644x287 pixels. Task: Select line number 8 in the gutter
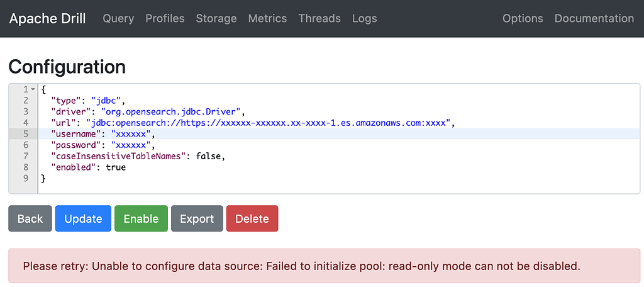(25, 167)
